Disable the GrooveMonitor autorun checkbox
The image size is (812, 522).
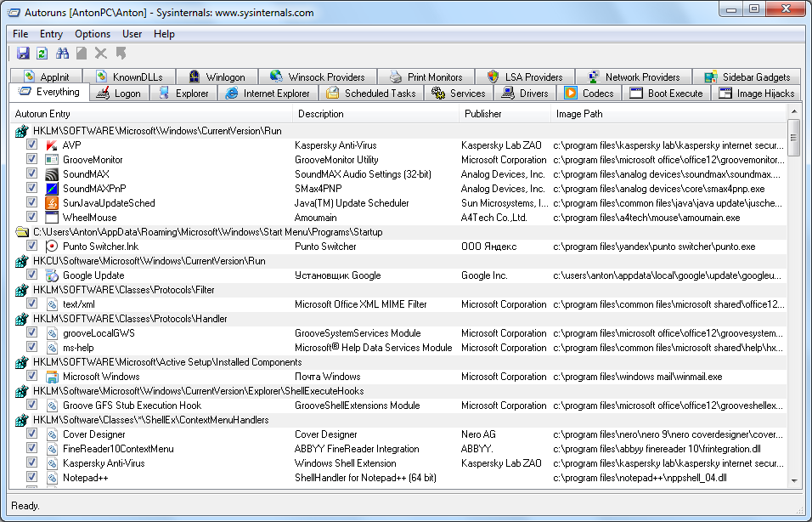[x=31, y=159]
